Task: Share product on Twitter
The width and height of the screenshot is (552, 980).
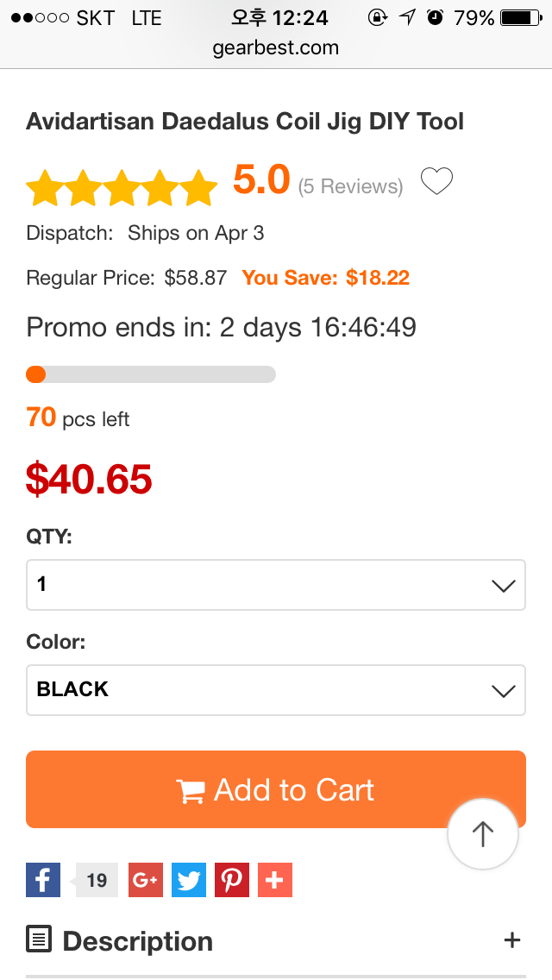Action: pyautogui.click(x=189, y=880)
